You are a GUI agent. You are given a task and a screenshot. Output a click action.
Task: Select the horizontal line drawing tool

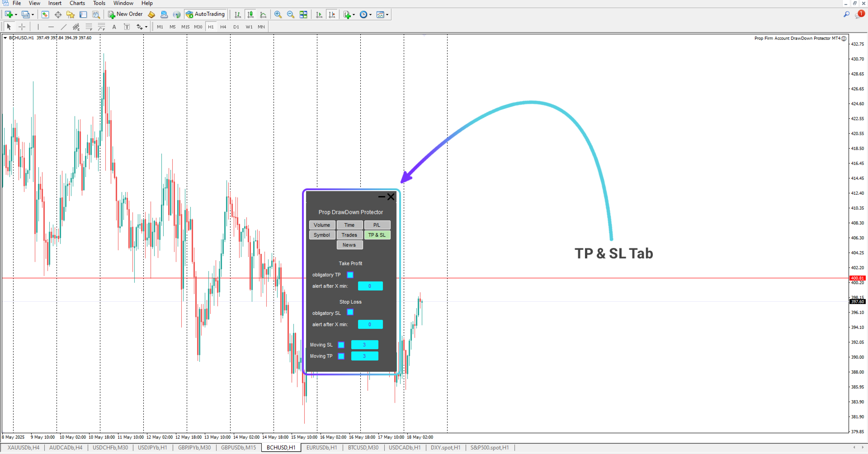[51, 27]
